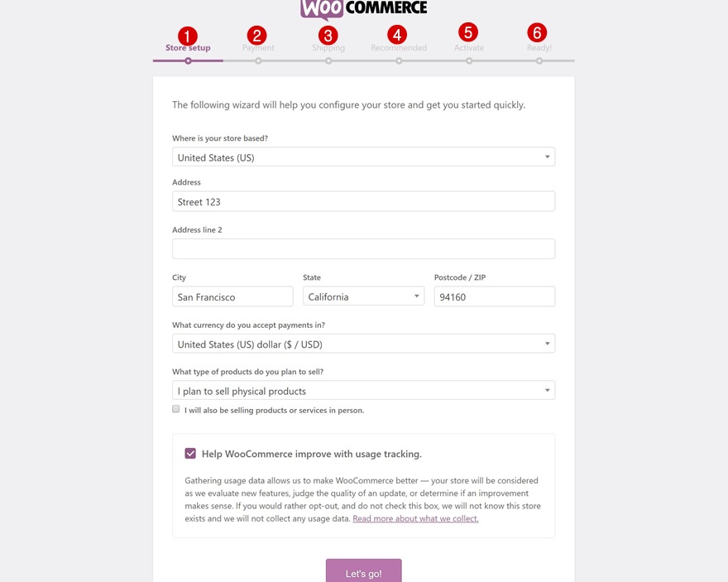Click the WooCommerce logo

click(x=364, y=9)
